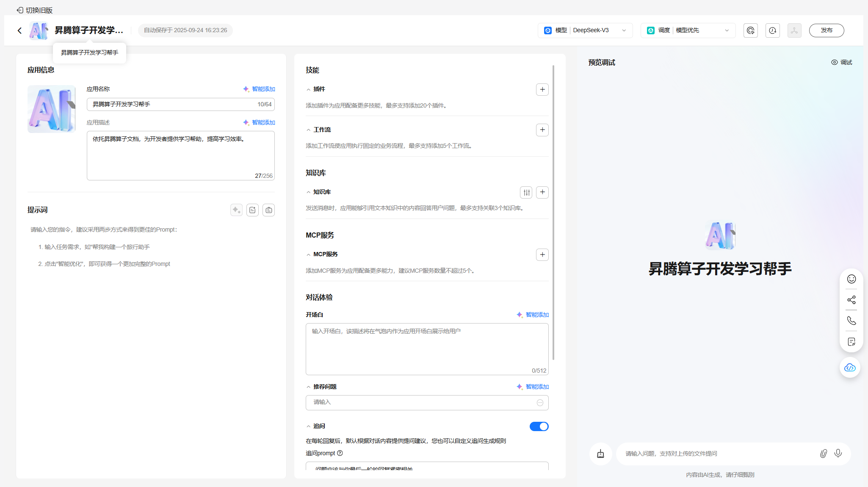Image resolution: width=868 pixels, height=487 pixels.
Task: Toggle the 调试 debug eye view
Action: (x=841, y=62)
